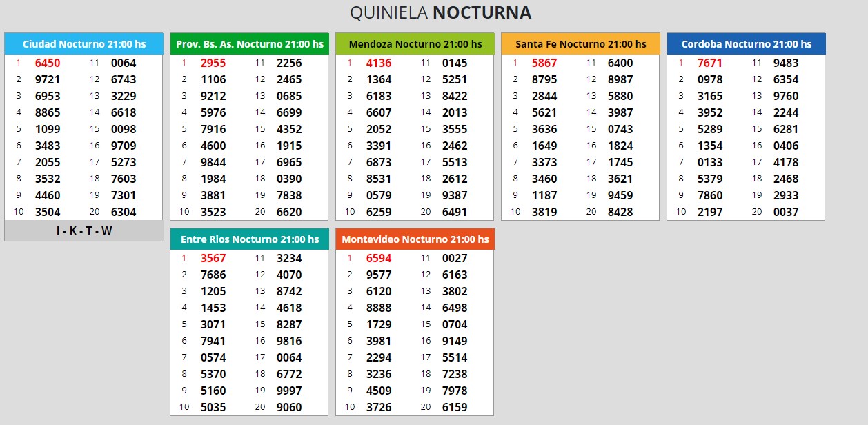Click number 9060 in Entre Rios table
This screenshot has height=425, width=868.
click(x=289, y=407)
